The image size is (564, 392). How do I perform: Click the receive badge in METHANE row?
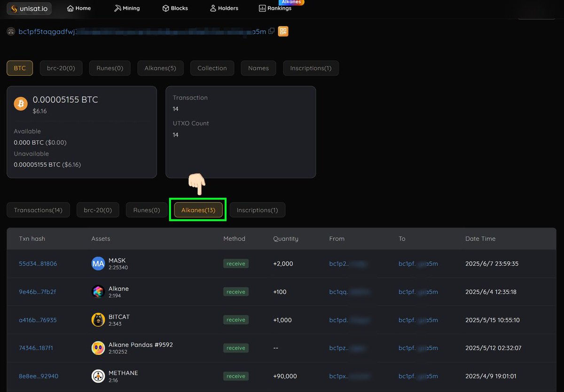point(236,376)
